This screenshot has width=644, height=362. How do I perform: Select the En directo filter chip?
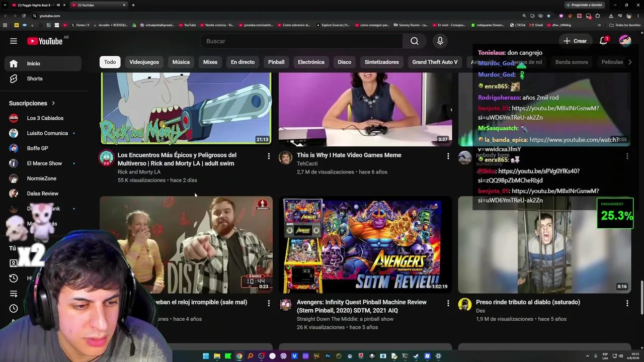coord(243,62)
